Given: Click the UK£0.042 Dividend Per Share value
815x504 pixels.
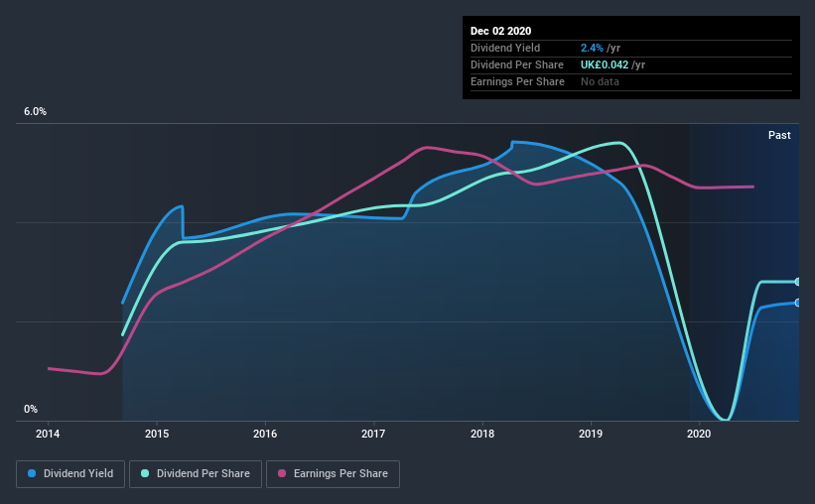Looking at the screenshot, I should tap(605, 64).
